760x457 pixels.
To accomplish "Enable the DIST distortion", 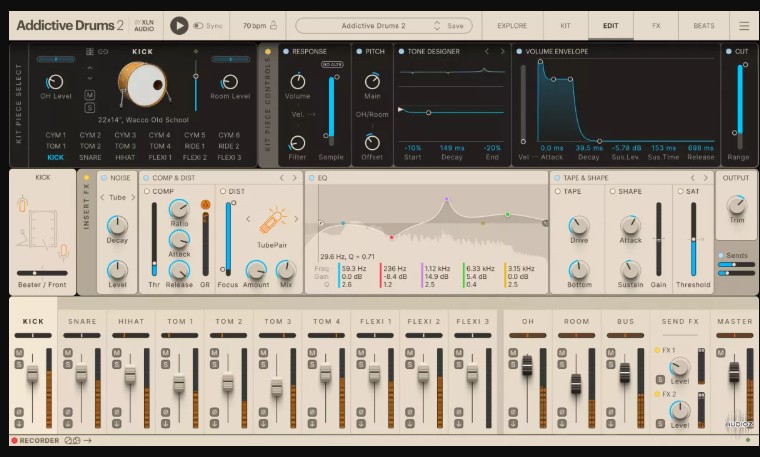I will [x=222, y=191].
